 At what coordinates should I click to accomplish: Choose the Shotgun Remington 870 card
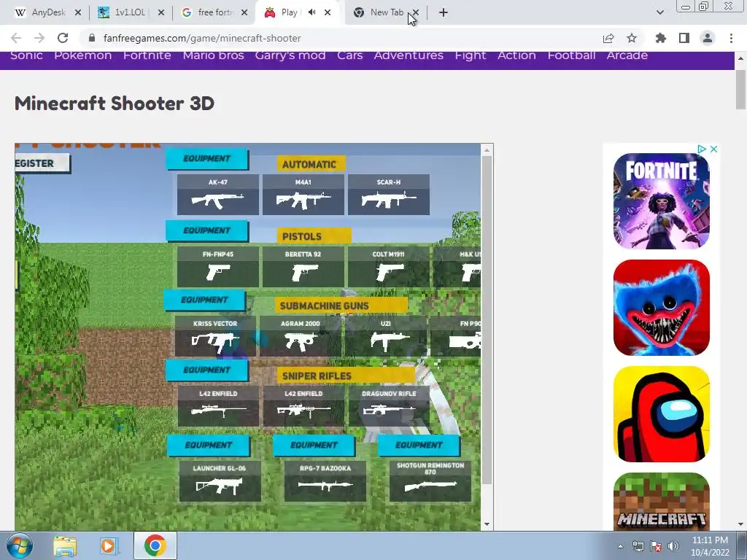430,481
